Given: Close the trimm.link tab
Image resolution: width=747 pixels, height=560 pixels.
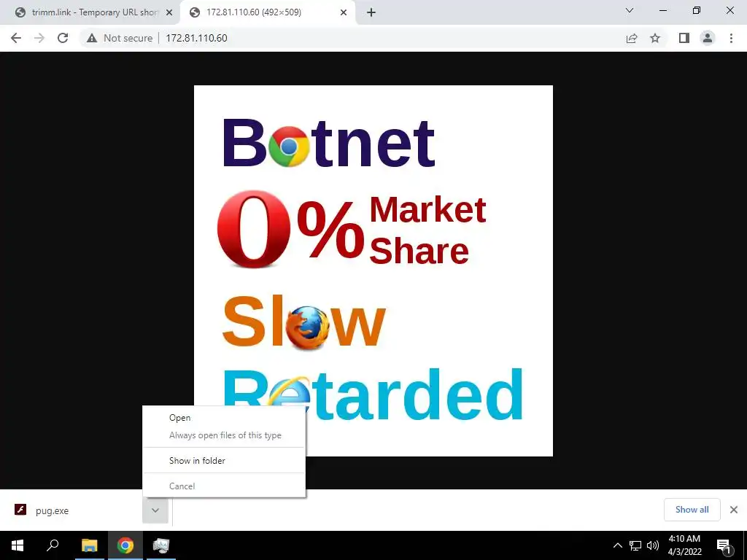Looking at the screenshot, I should [x=169, y=12].
